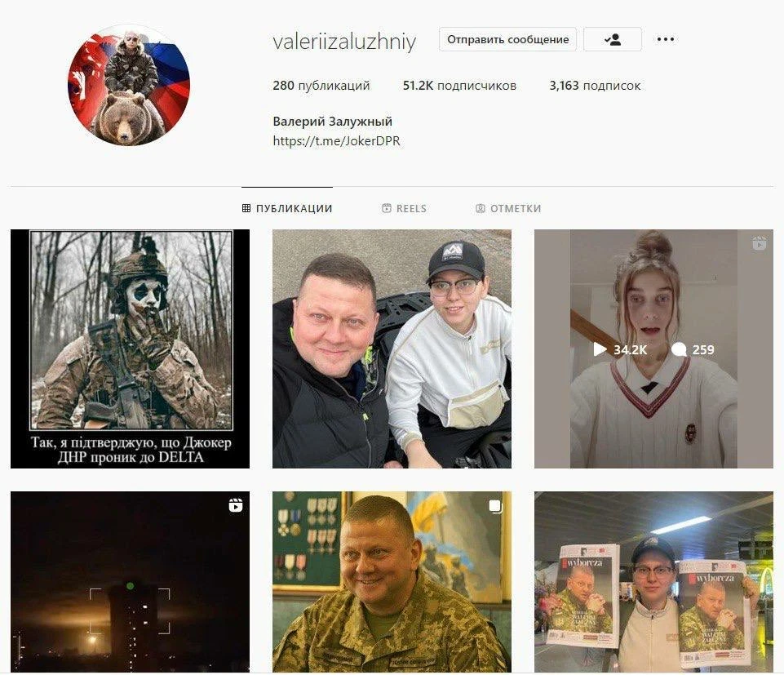Open the post with wyborcza newspapers

pos(653,582)
